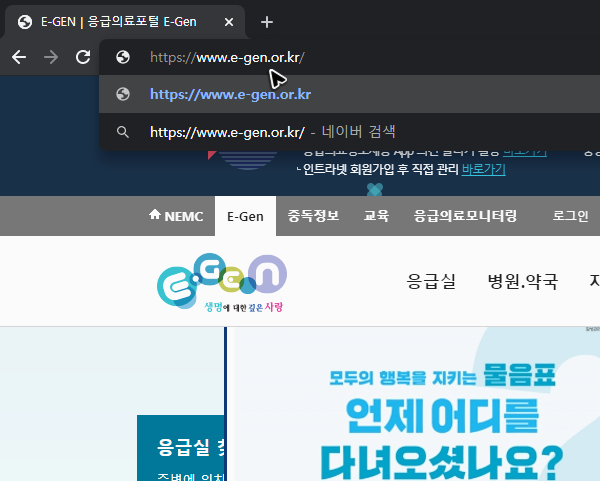Image resolution: width=600 pixels, height=481 pixels.
Task: Click the magnifier icon in search suggestion
Action: tap(123, 132)
